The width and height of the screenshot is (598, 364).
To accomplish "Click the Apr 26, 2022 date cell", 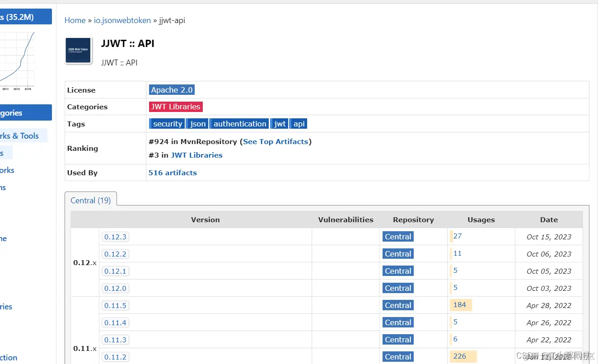I will coord(549,322).
